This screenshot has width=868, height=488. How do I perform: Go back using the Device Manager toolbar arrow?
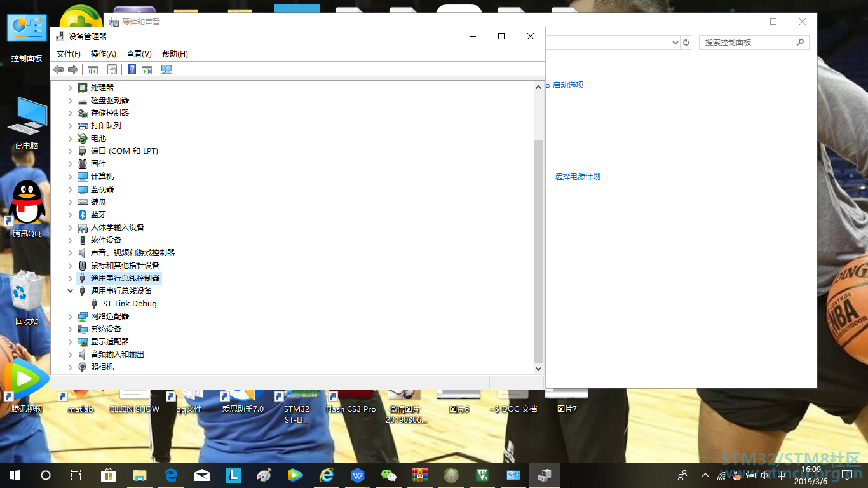point(58,69)
